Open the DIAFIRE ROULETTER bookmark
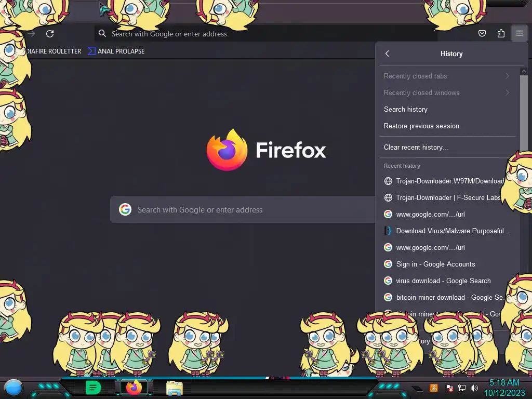 click(54, 51)
